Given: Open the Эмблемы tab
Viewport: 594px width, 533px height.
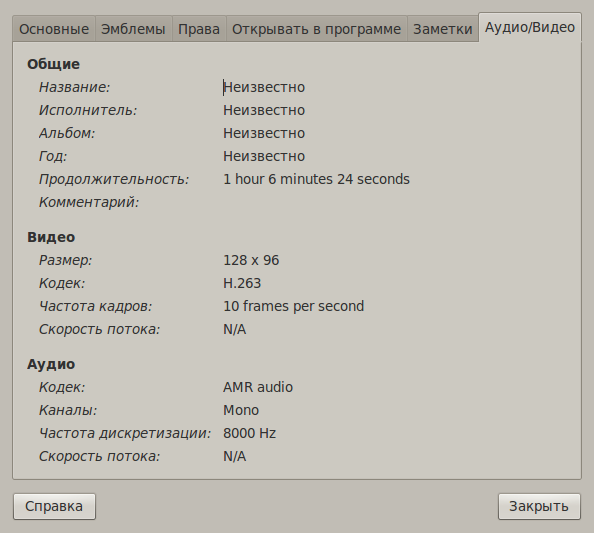Looking at the screenshot, I should (133, 29).
